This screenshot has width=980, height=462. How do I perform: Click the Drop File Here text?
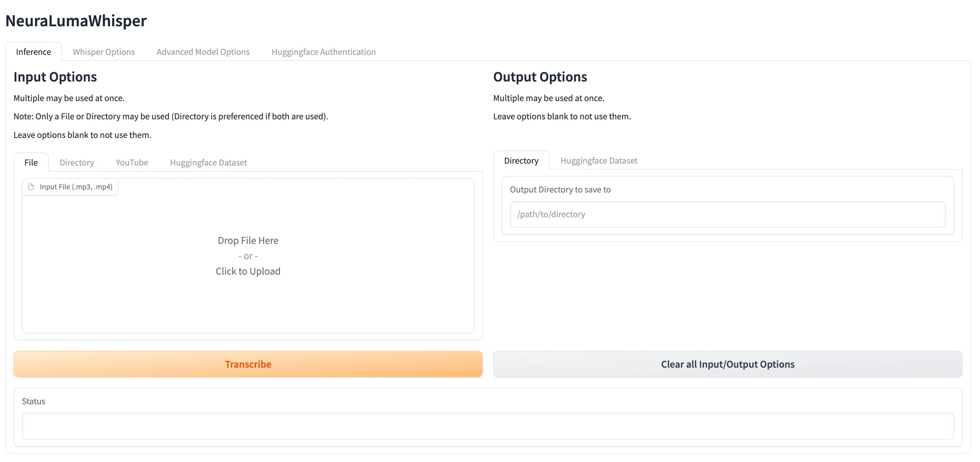[x=248, y=240]
